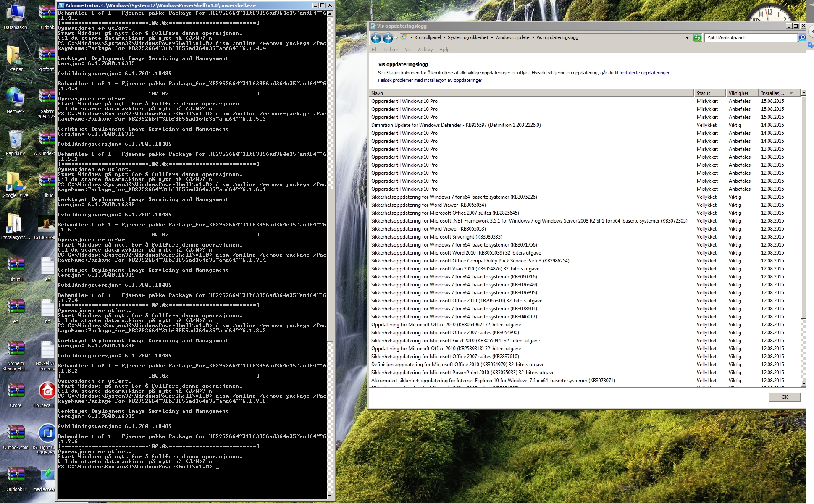Select the Nettverk desktop icon
The image size is (814, 504).
16,101
